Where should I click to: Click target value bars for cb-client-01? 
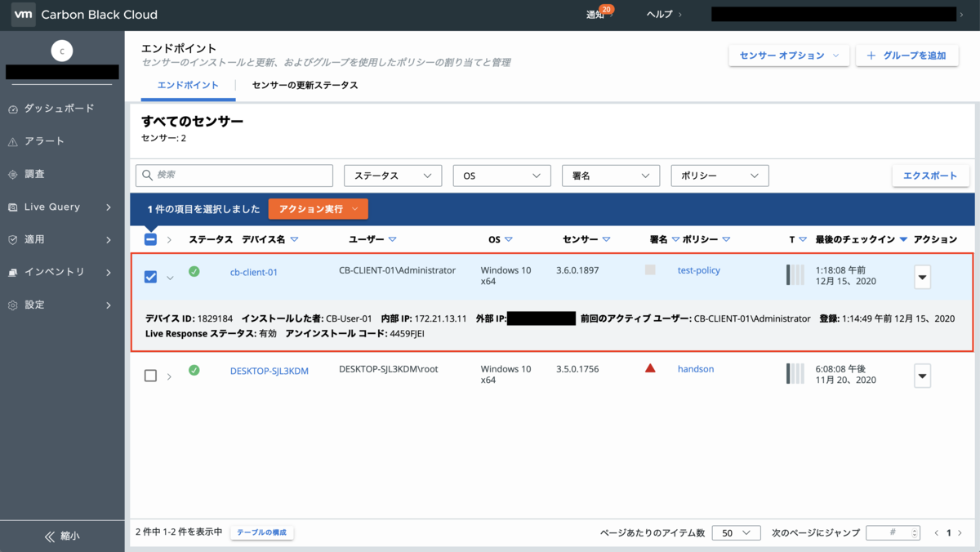[795, 274]
